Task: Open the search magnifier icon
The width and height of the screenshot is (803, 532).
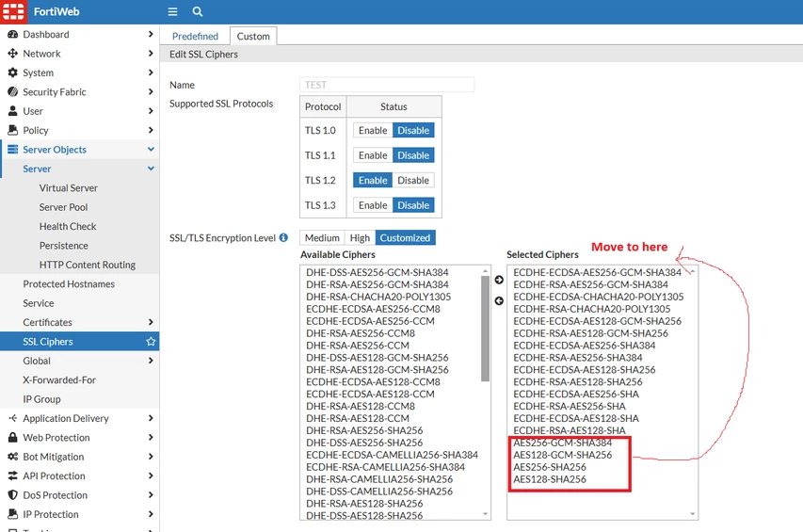Action: click(197, 11)
